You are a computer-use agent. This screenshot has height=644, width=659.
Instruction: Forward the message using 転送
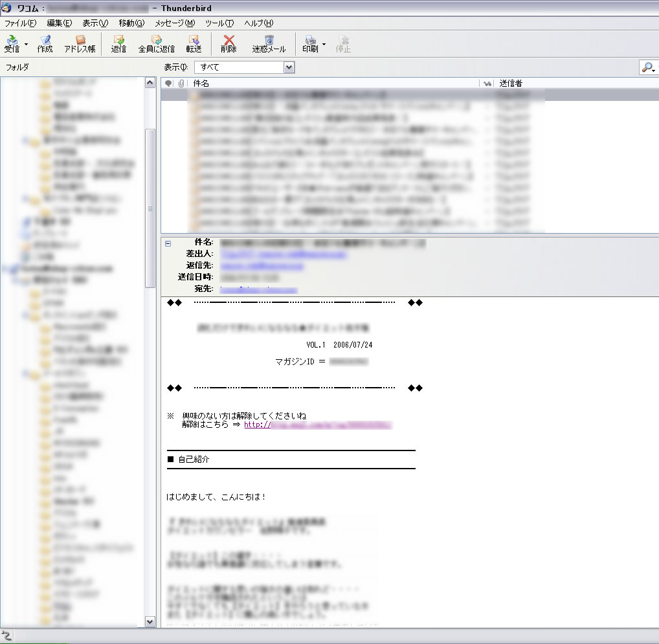point(194,43)
